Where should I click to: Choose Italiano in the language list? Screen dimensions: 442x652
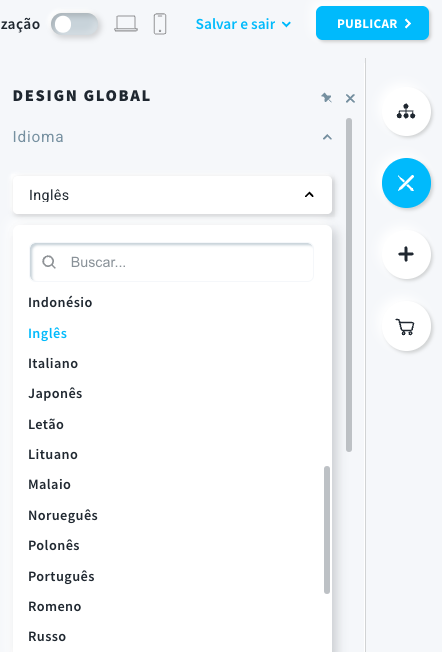tap(53, 363)
